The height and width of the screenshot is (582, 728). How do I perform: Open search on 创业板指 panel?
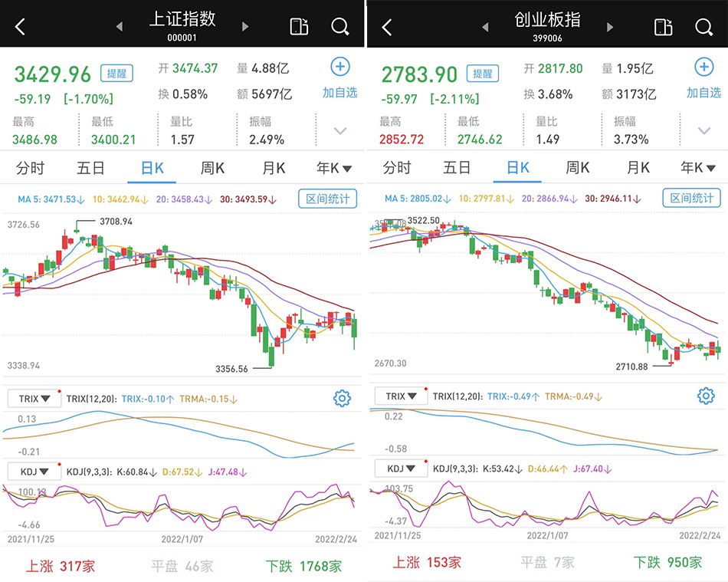(x=703, y=28)
